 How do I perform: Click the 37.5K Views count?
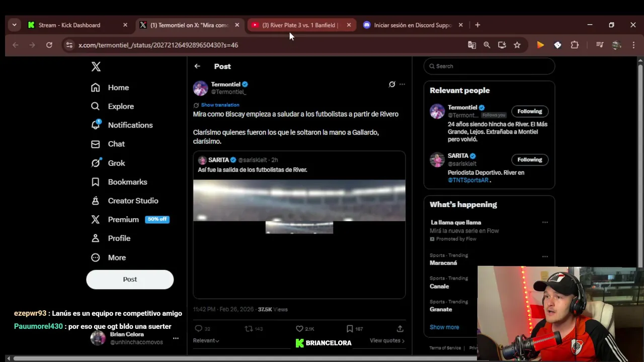point(273,309)
